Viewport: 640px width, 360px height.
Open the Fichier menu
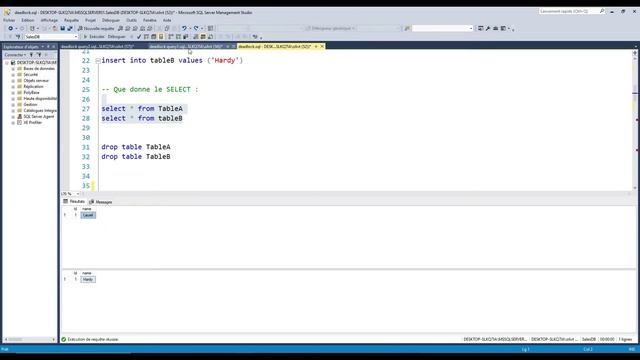pos(9,20)
